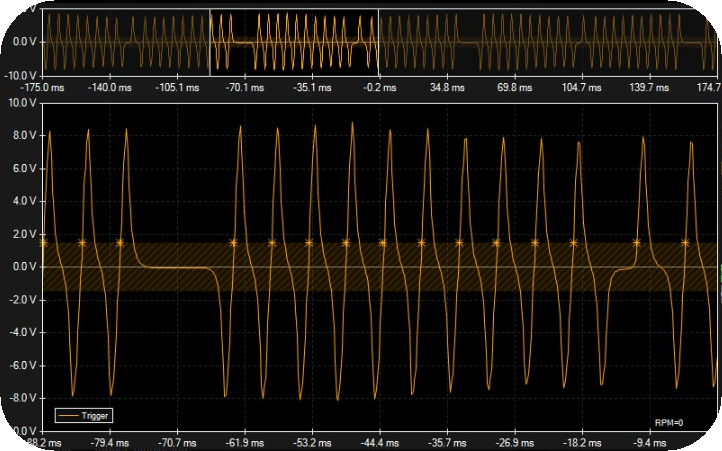Click the highlighted window in the overview strip
Viewport: 722px width, 451px height.
coord(294,41)
